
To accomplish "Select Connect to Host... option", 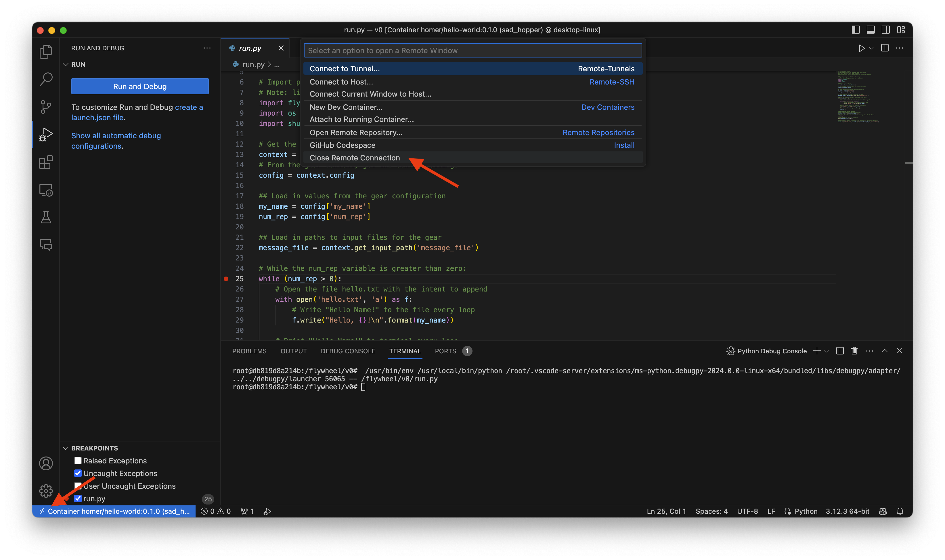I will click(x=472, y=82).
